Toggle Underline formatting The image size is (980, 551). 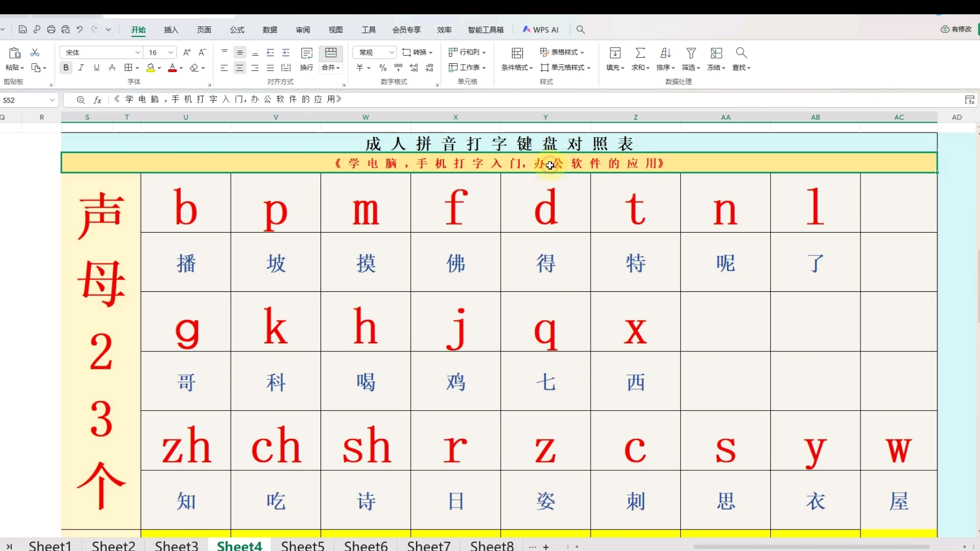pos(96,67)
